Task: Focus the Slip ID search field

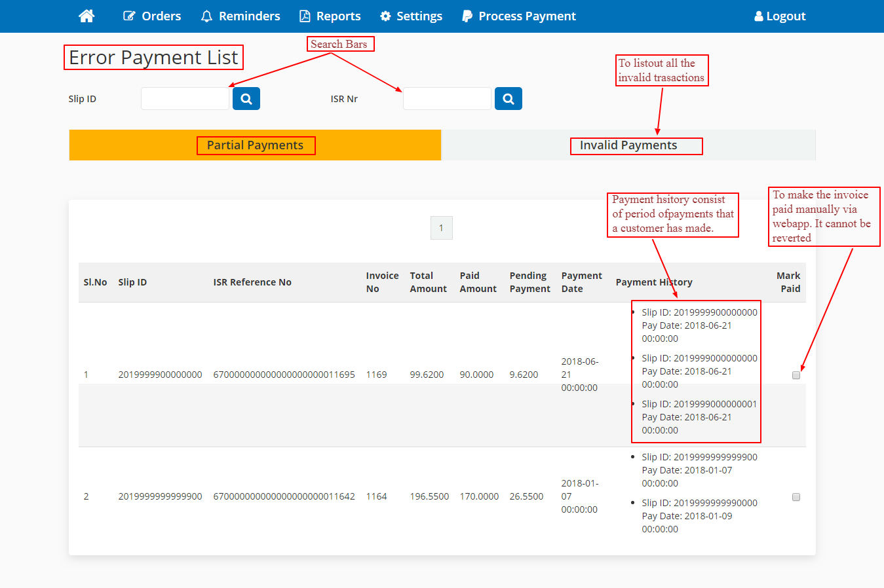Action: tap(185, 99)
